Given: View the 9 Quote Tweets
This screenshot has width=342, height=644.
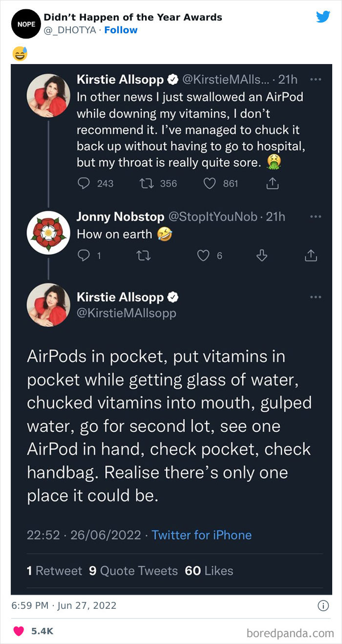Looking at the screenshot, I should coord(133,571).
